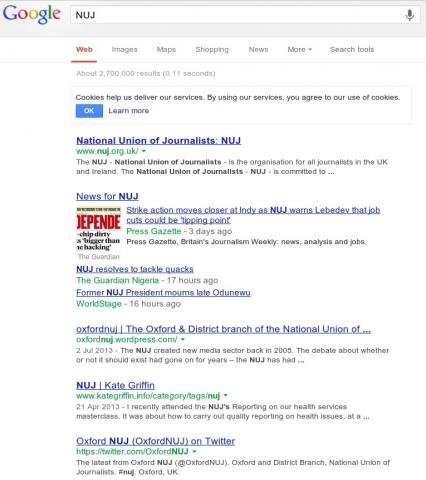Image resolution: width=426 pixels, height=480 pixels.
Task: Open News for NUJ link
Action: [x=107, y=196]
